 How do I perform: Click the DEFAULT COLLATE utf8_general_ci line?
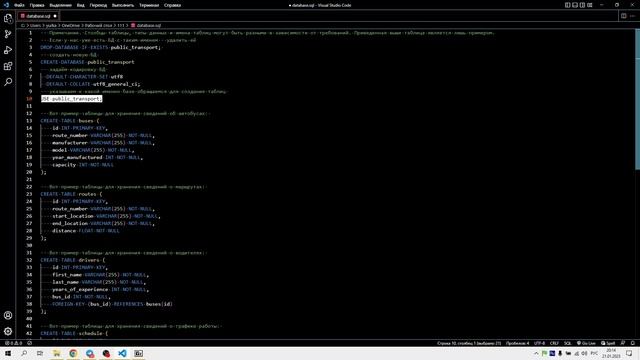point(93,84)
